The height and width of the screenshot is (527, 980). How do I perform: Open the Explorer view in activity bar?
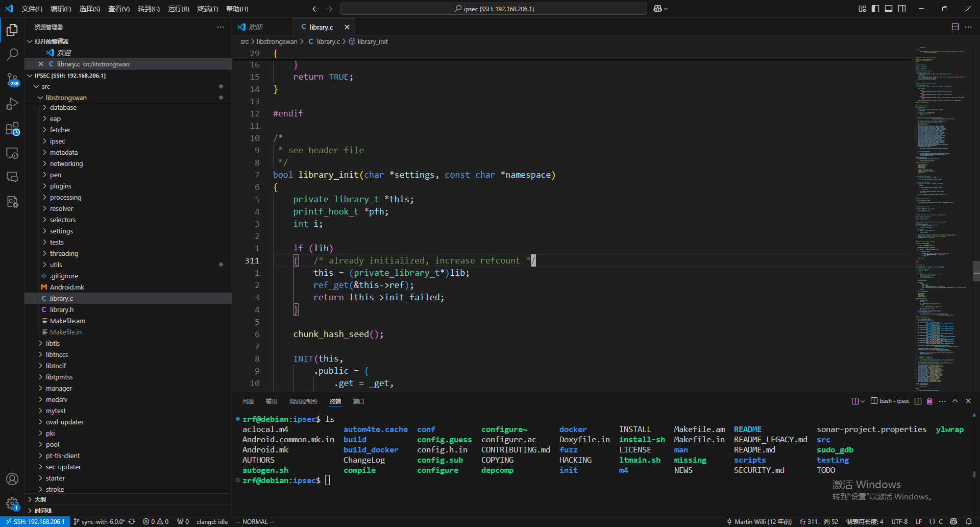(12, 31)
